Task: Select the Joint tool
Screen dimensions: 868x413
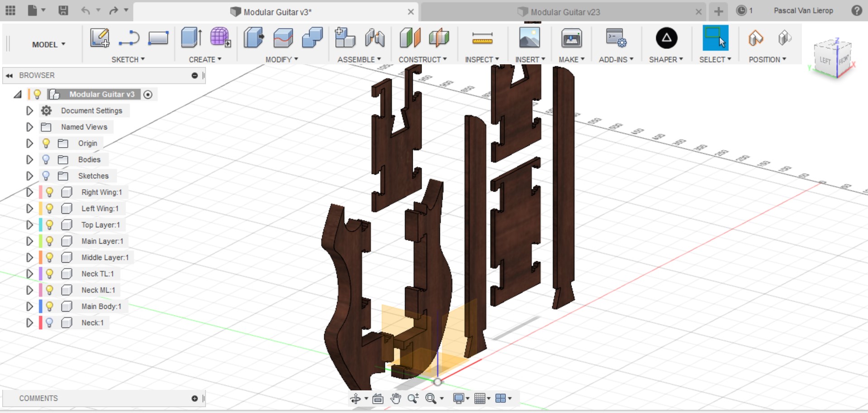Action: 375,38
